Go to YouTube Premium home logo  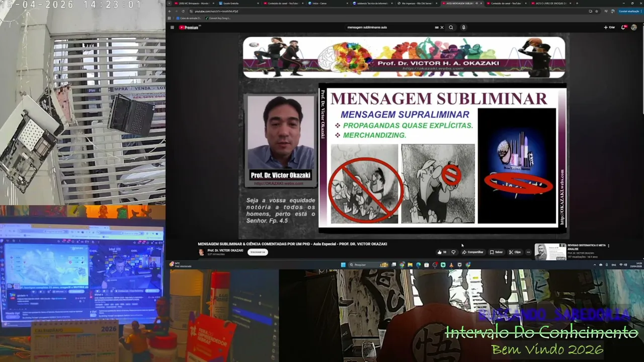click(x=189, y=28)
